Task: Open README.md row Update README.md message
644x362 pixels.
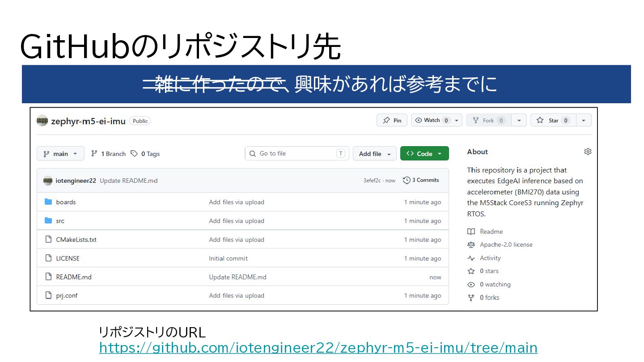Action: pos(237,277)
